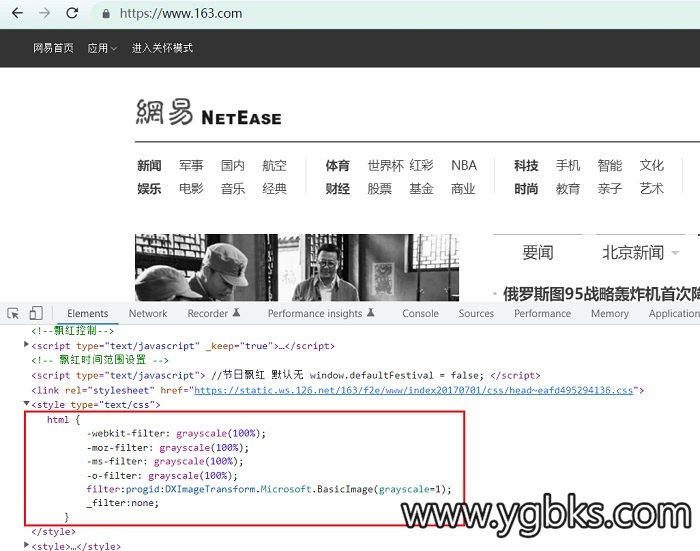Screen dimensions: 700x551
Task: Open the 体育 channel link
Action: (338, 166)
